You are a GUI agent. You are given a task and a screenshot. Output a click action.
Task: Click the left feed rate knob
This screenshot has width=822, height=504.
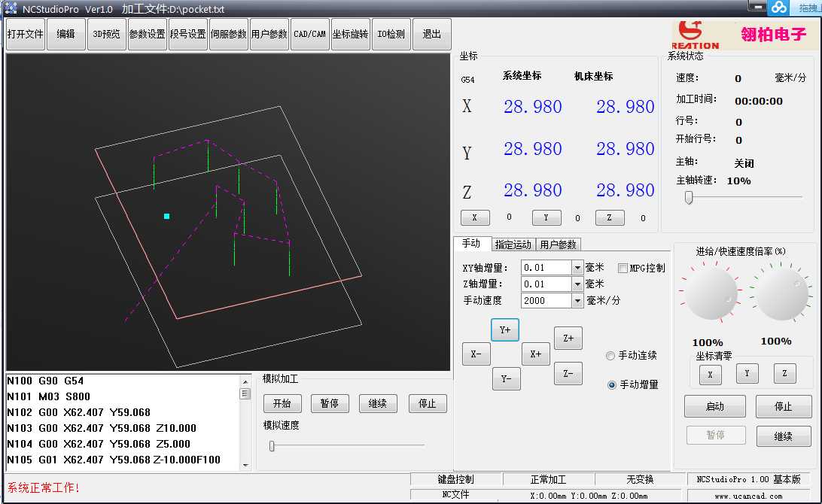[711, 294]
